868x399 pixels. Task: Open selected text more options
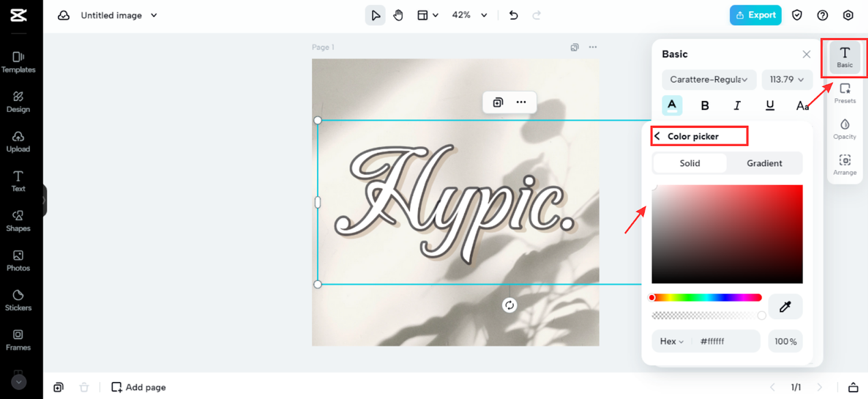click(521, 102)
